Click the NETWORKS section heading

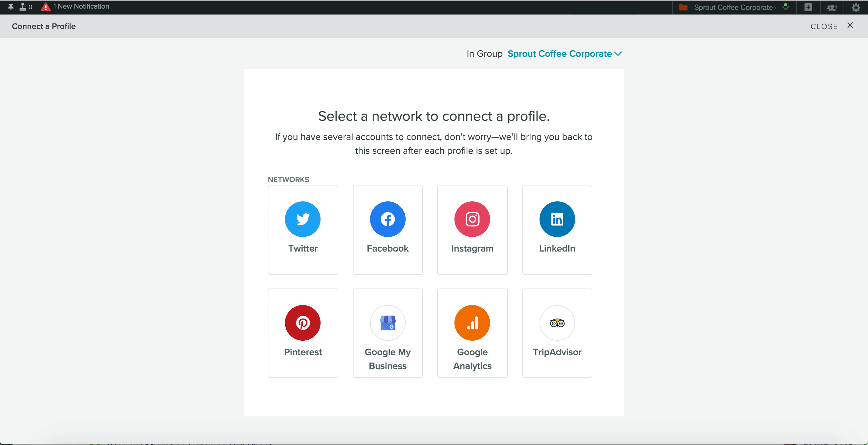288,180
